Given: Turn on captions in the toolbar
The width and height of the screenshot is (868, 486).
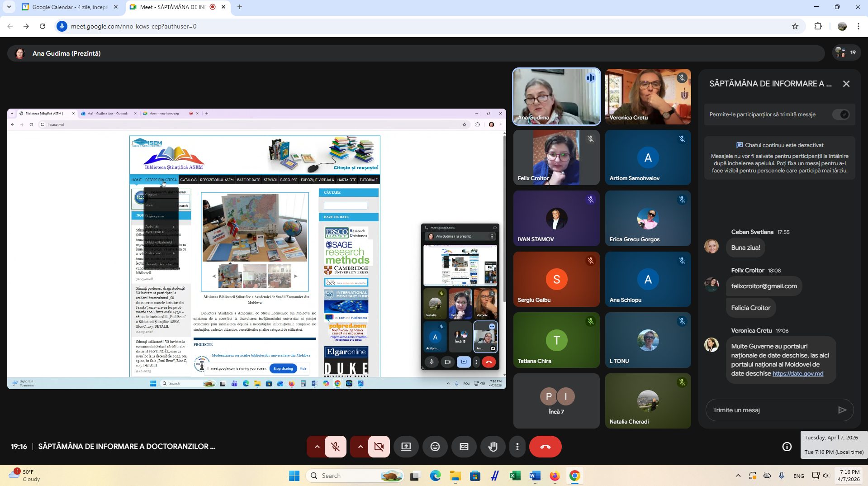Looking at the screenshot, I should [464, 447].
